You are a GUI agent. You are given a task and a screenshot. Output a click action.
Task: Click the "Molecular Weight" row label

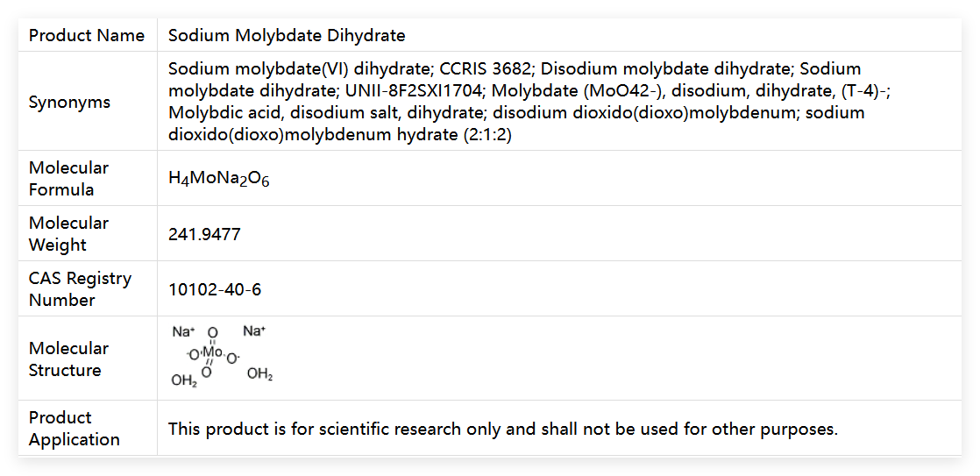[68, 233]
